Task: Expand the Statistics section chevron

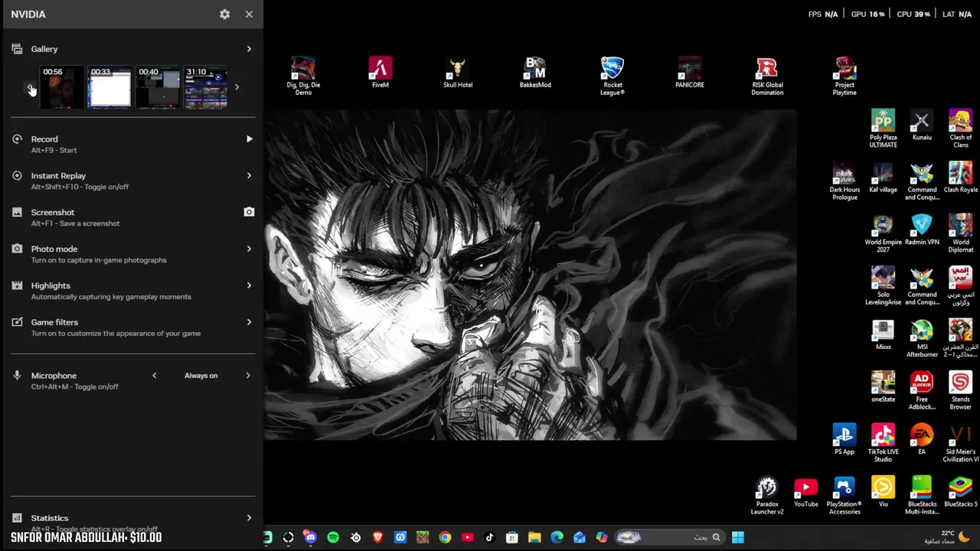Action: click(249, 518)
